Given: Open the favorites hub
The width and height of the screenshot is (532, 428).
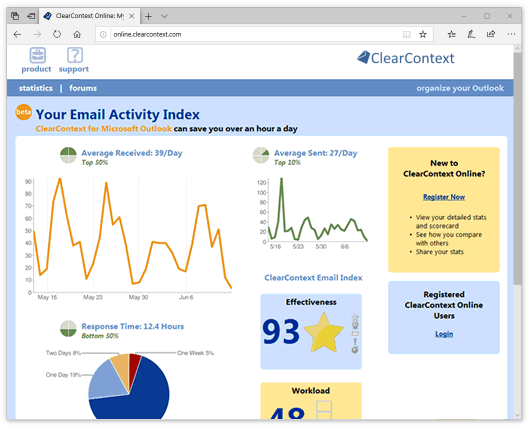Looking at the screenshot, I should [x=452, y=34].
